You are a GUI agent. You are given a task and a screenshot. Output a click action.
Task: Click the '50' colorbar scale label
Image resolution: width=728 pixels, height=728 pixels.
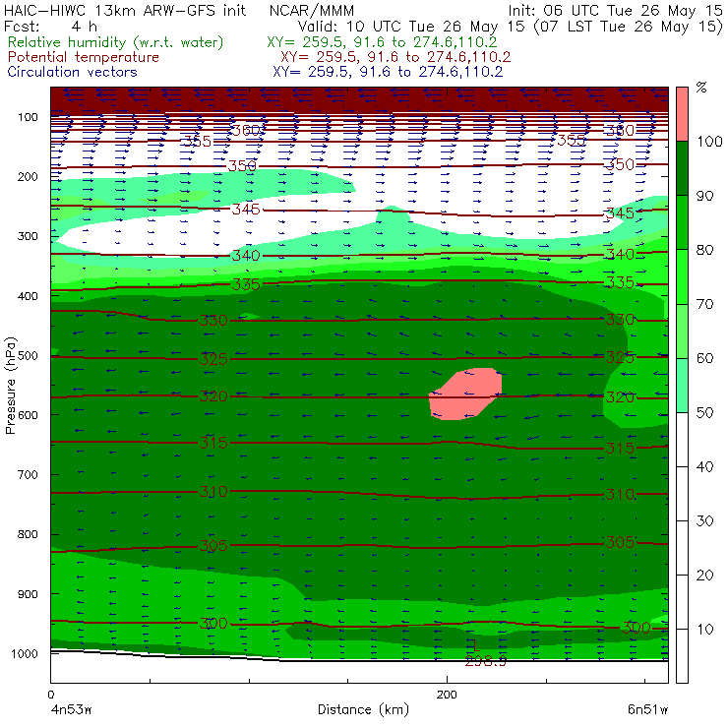[x=704, y=412]
